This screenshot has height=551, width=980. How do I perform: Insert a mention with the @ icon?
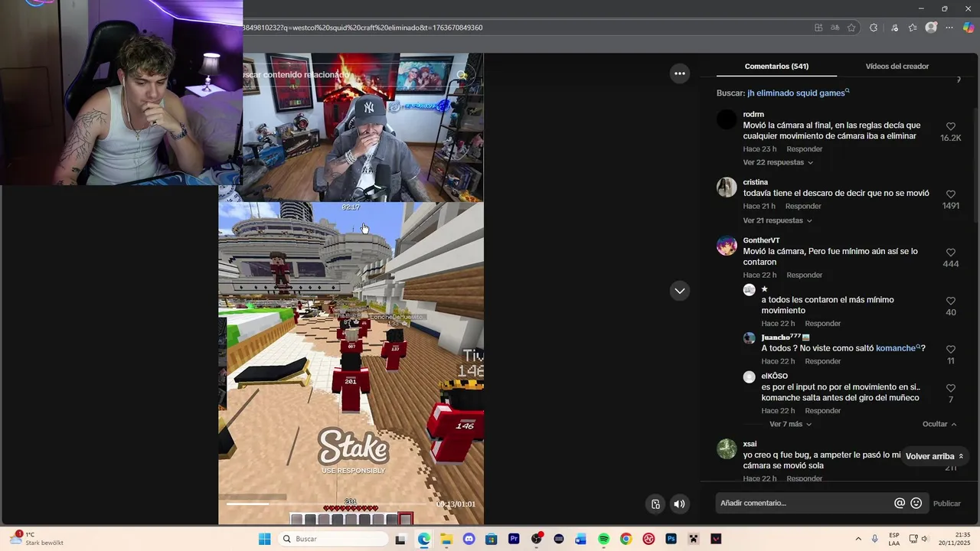coord(900,503)
